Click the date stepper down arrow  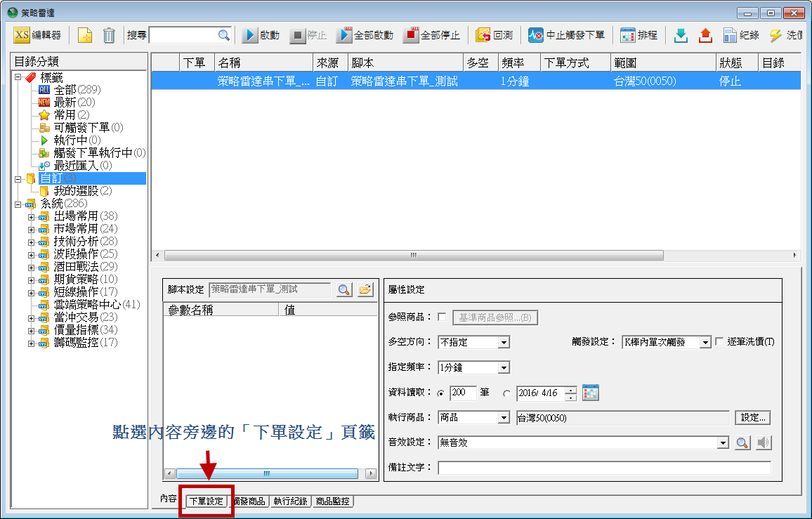(570, 398)
